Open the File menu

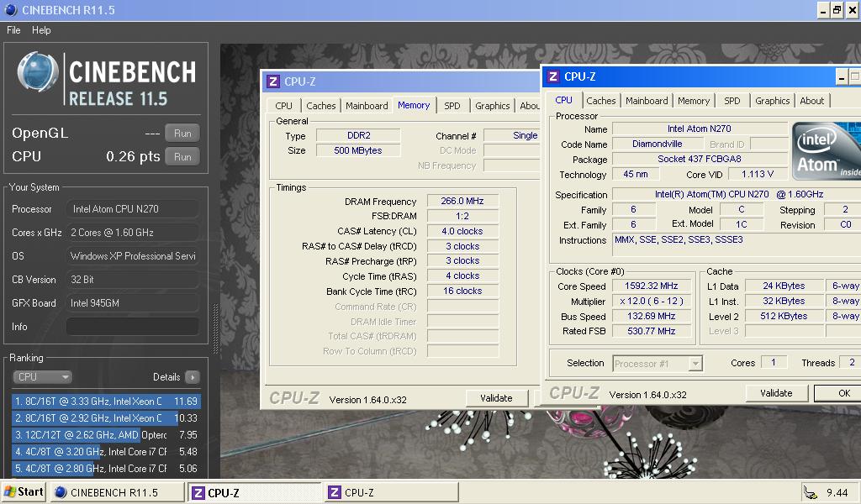click(13, 30)
